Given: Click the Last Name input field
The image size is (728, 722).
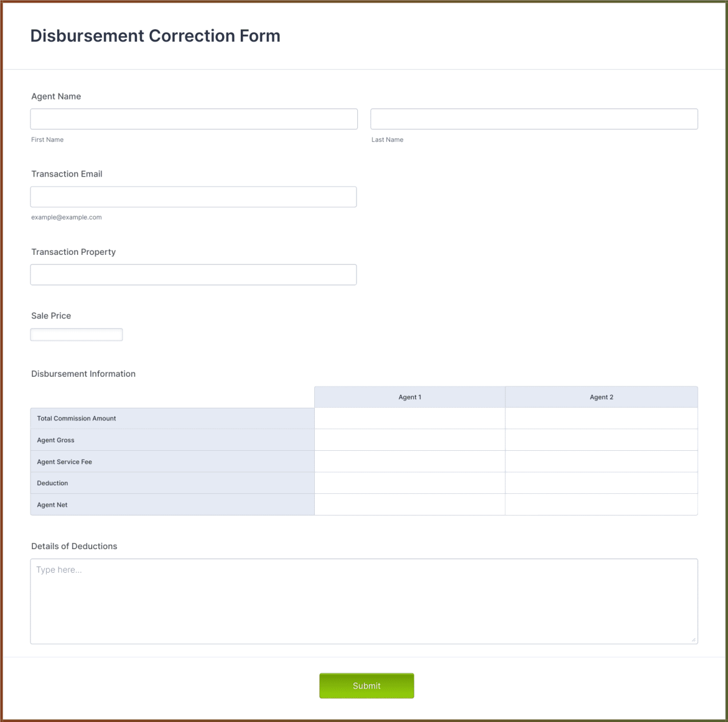Looking at the screenshot, I should tap(534, 119).
